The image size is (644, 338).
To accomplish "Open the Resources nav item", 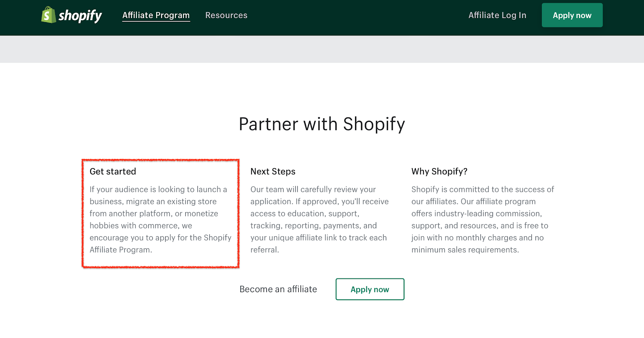I will (226, 15).
